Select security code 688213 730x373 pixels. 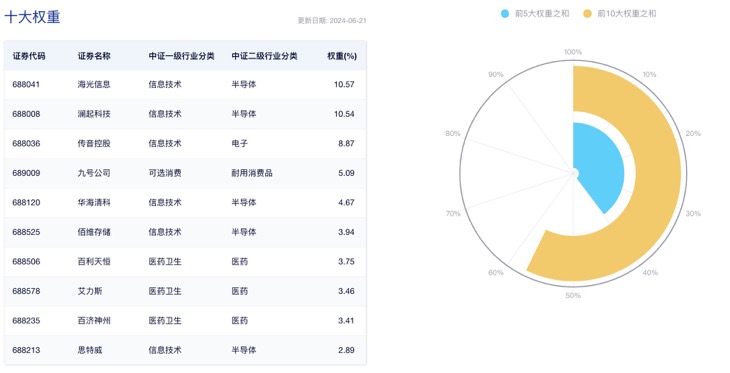click(x=26, y=350)
